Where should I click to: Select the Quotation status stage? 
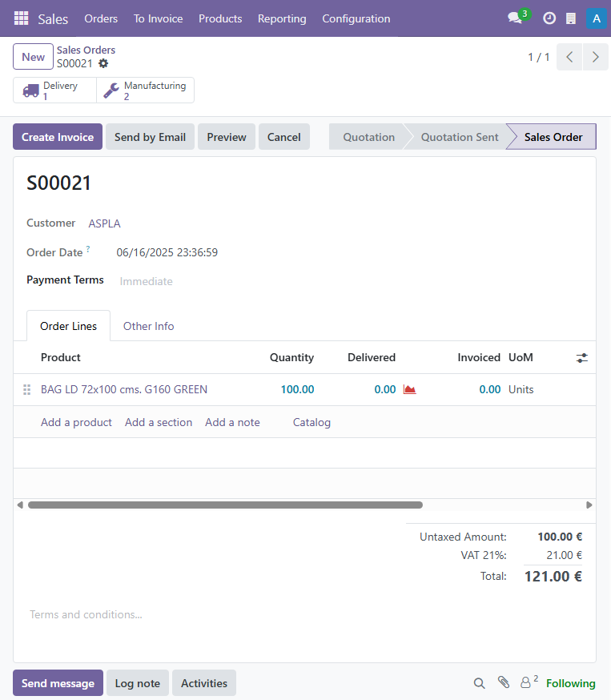point(368,137)
